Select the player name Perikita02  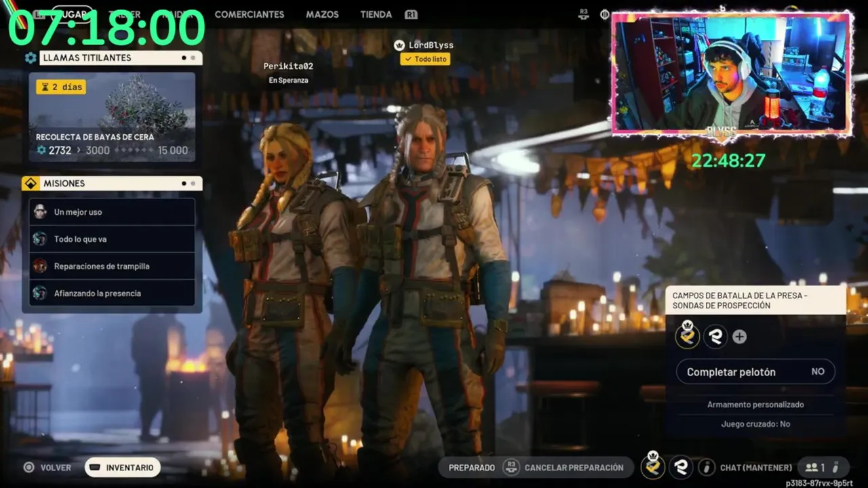[288, 66]
